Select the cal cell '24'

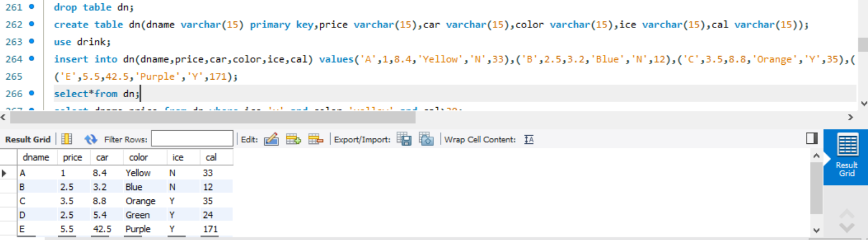(216, 215)
